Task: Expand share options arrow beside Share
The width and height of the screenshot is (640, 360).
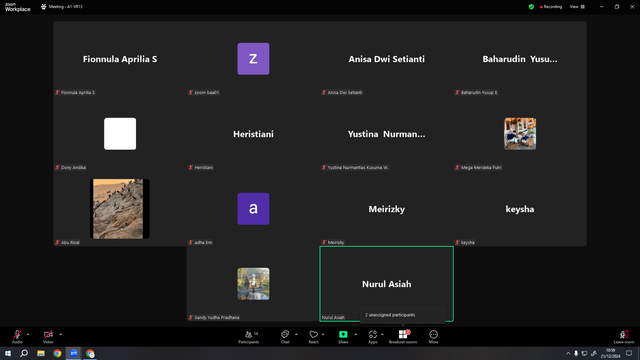Action: [356, 334]
